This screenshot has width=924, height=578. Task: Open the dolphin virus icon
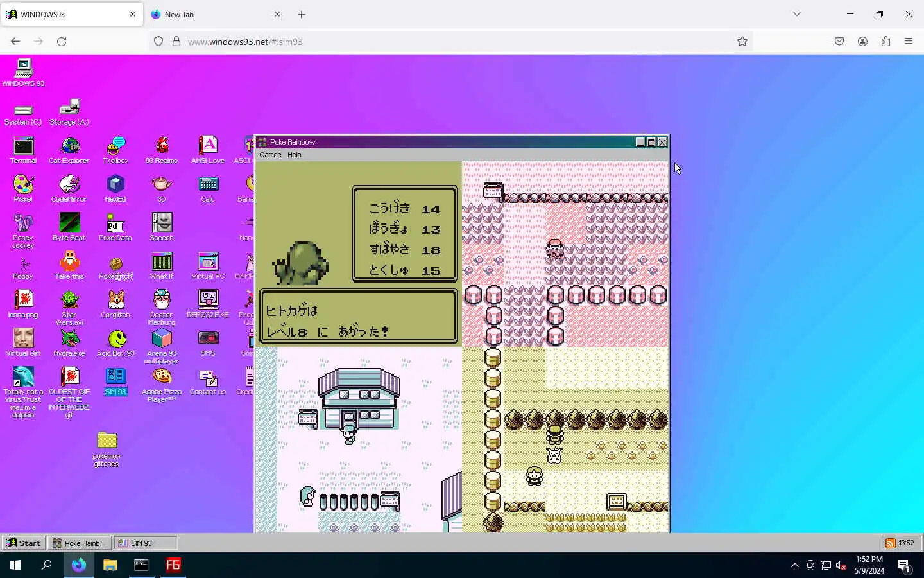pos(23,392)
